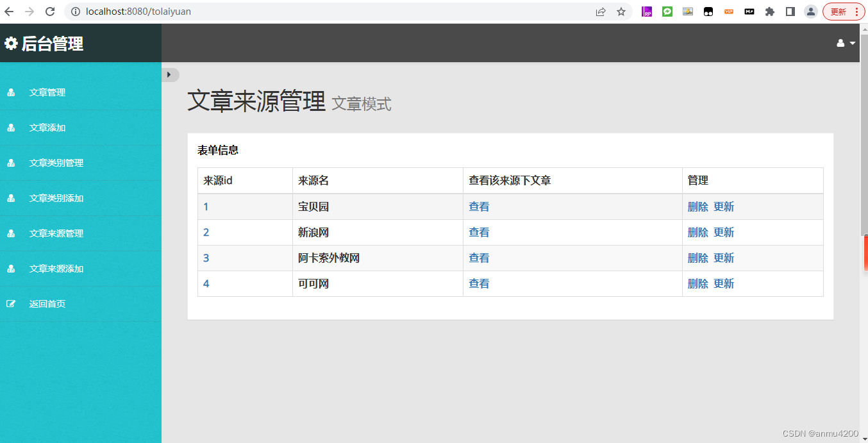
Task: Click the icon beside 文章来源管理
Action: point(11,233)
